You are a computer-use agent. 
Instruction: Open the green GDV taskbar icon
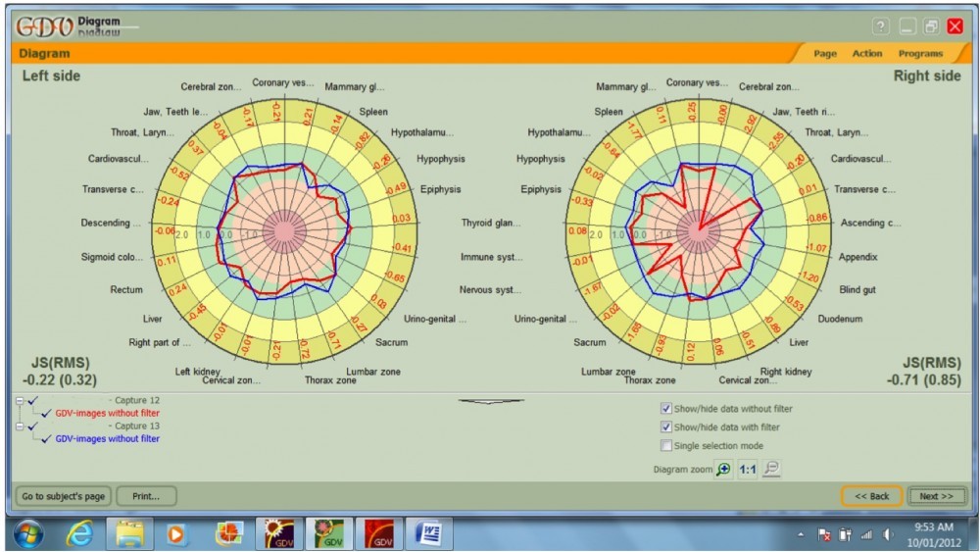pyautogui.click(x=328, y=534)
